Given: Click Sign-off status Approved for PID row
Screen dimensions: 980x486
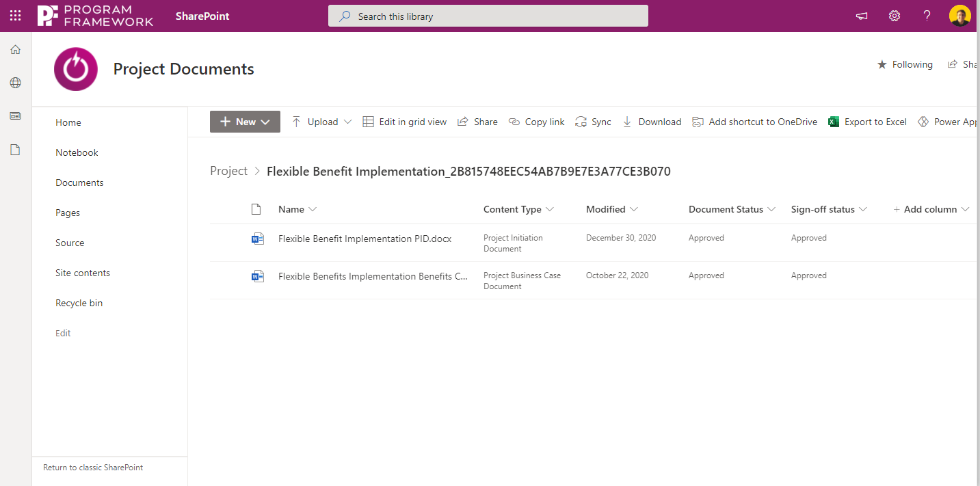Looking at the screenshot, I should click(x=809, y=238).
